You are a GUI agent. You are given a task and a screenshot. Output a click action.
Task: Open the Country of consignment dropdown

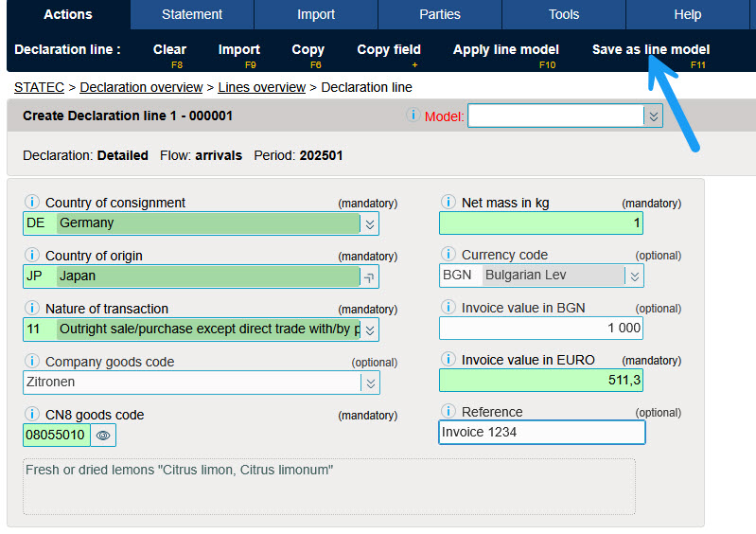tap(370, 223)
